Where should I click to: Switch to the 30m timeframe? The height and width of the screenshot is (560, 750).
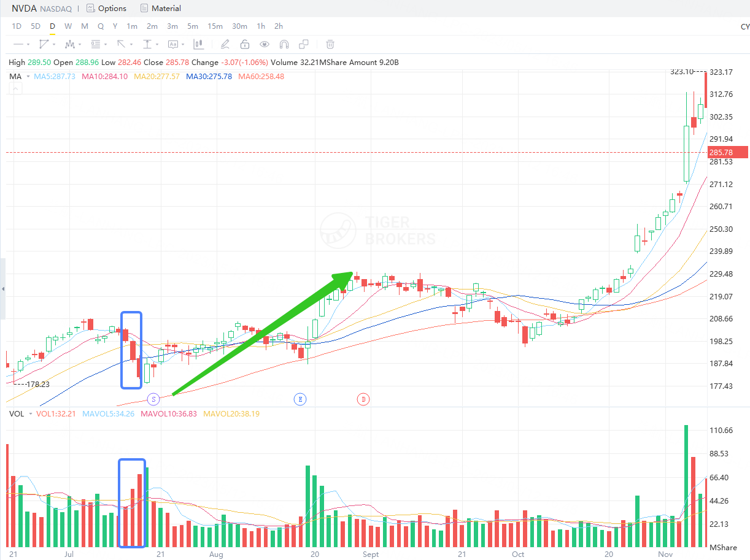tap(239, 26)
